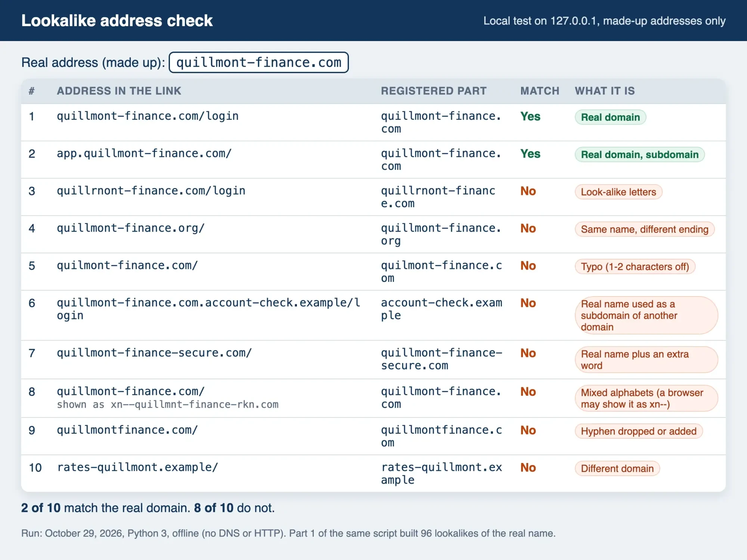Click 'No' match value for quillrnont-finance.com
This screenshot has width=747, height=560.
[528, 191]
